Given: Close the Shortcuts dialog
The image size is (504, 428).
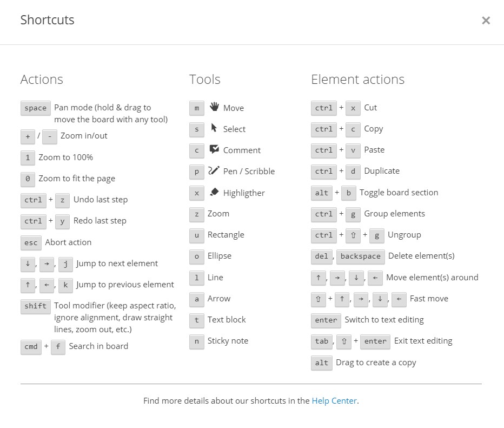Looking at the screenshot, I should point(486,21).
